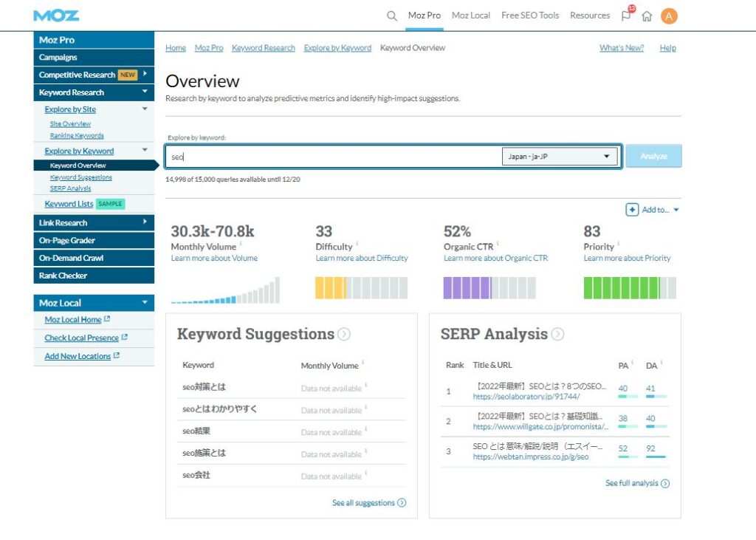Expand Link Research submenu arrow
Screen dimensions: 756x540
(x=145, y=222)
